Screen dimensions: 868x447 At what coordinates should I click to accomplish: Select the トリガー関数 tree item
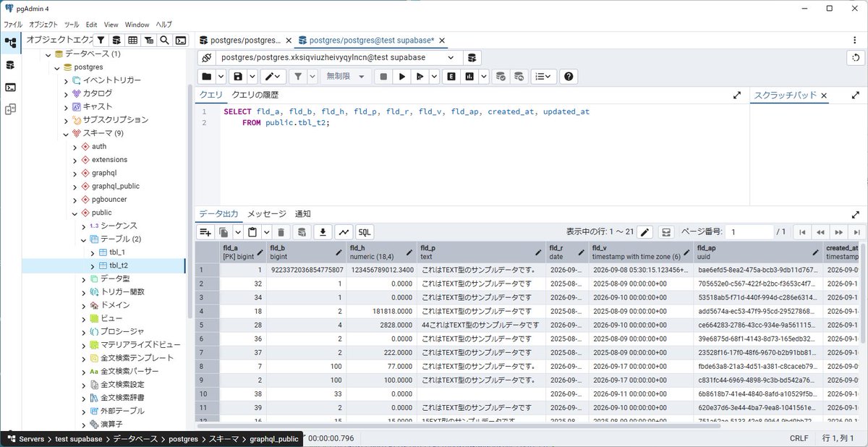122,291
